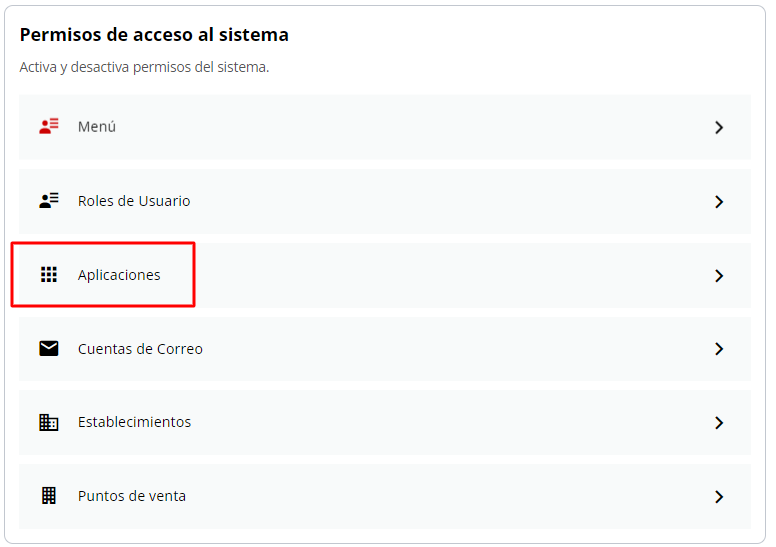Open Establecimientos via the right chevron
776x547 pixels.
[719, 422]
